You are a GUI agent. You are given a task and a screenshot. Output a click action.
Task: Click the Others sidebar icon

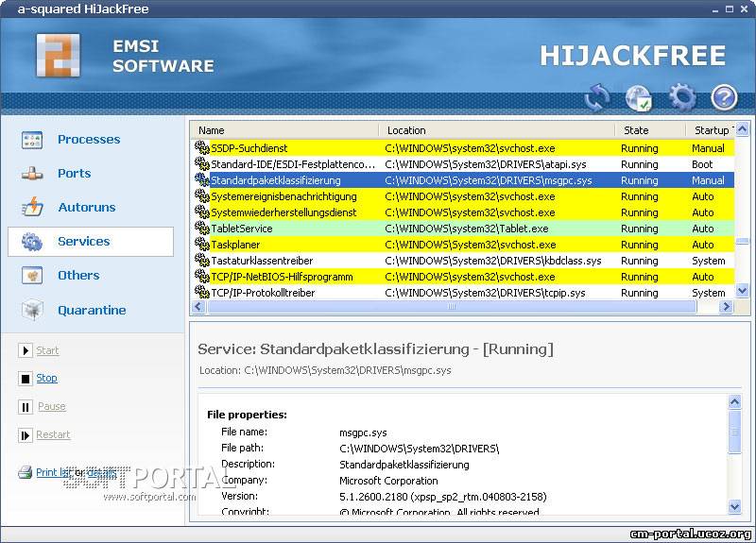pyautogui.click(x=32, y=276)
